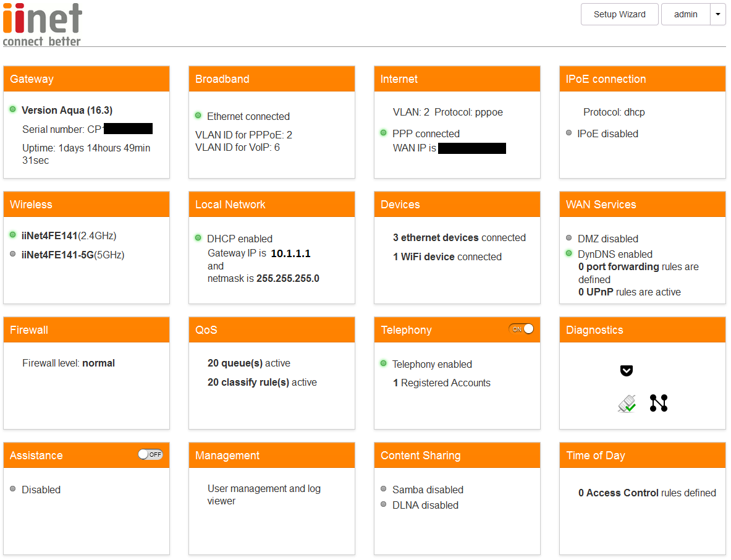Screen dimensions: 731x560
Task: Expand the admin dropdown arrow
Action: [x=718, y=14]
